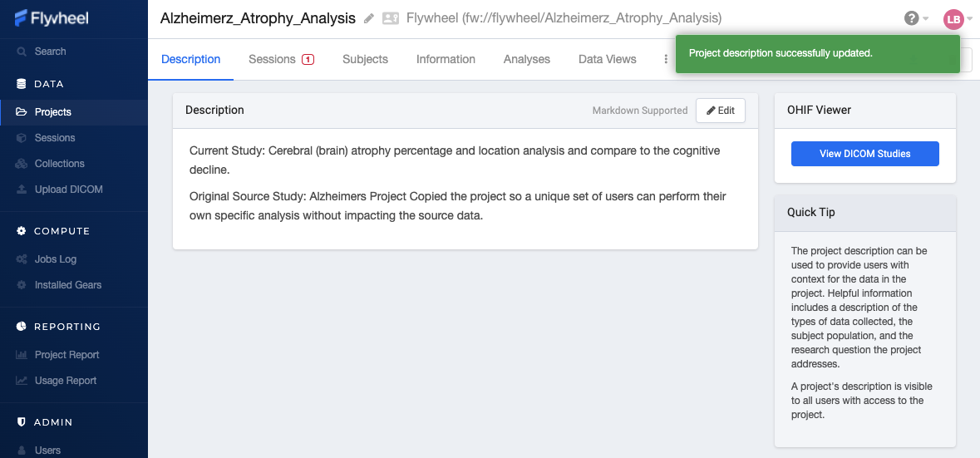Switch to the Analyses tab
Viewport: 980px width, 458px height.
527,59
